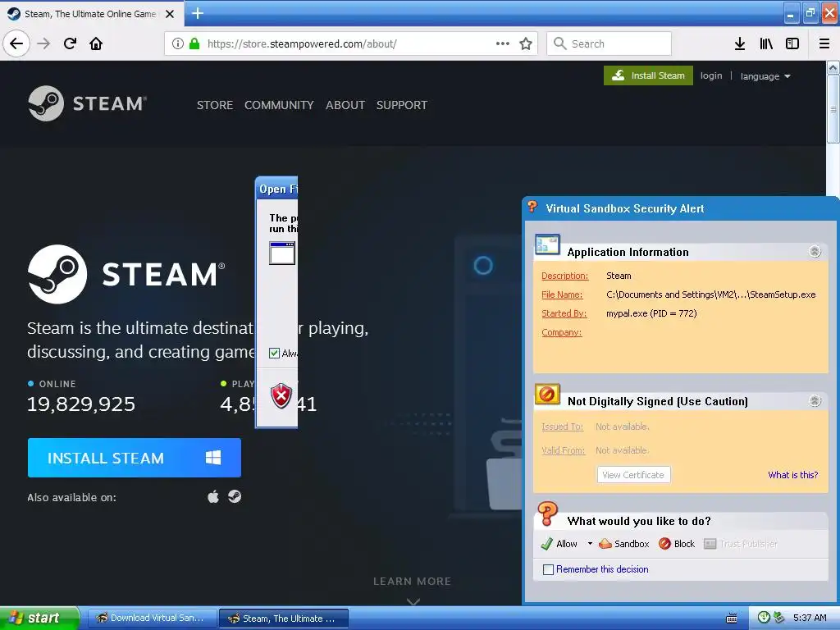
Task: Click the SteamOS availability icon
Action: [235, 496]
